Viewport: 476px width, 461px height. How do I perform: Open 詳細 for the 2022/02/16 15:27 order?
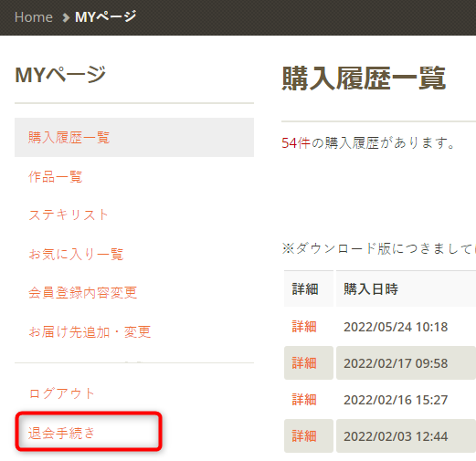click(x=304, y=400)
